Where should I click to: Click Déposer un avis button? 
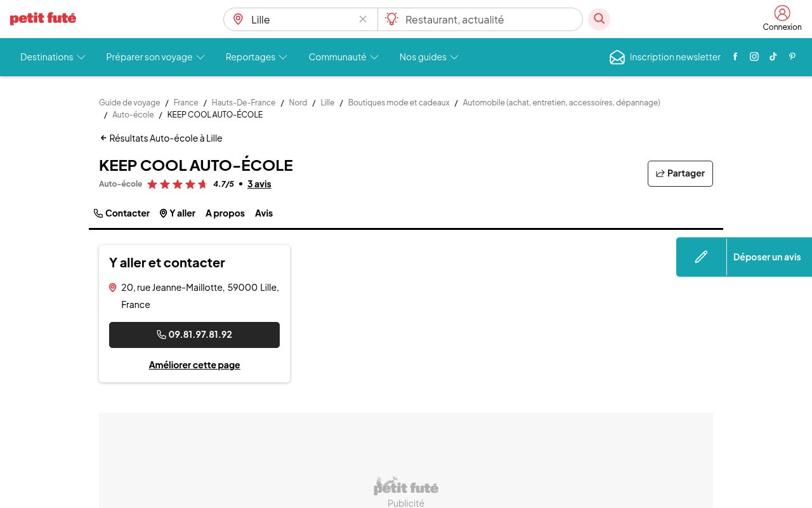point(744,257)
